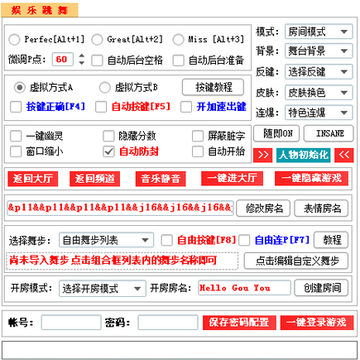
Task: Click the red >> arrow button
Action: (263, 155)
